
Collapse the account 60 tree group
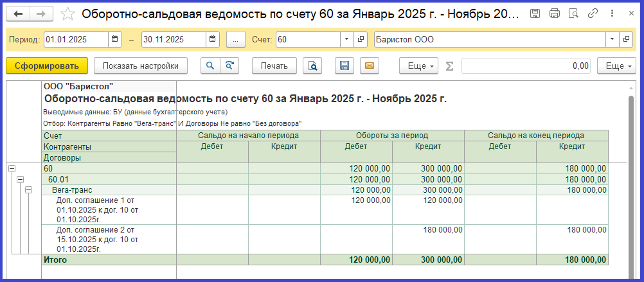tap(11, 168)
